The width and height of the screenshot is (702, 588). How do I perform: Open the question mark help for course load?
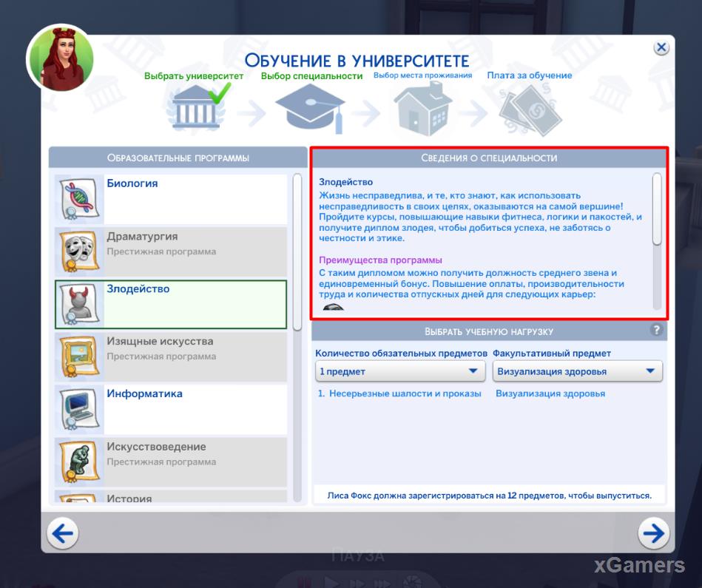coord(656,331)
